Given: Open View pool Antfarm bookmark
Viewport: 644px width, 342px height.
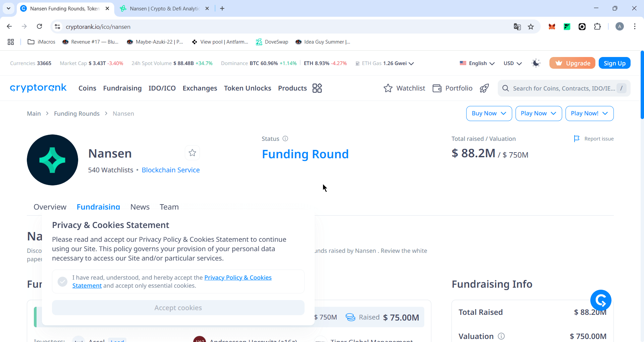Looking at the screenshot, I should point(220,42).
